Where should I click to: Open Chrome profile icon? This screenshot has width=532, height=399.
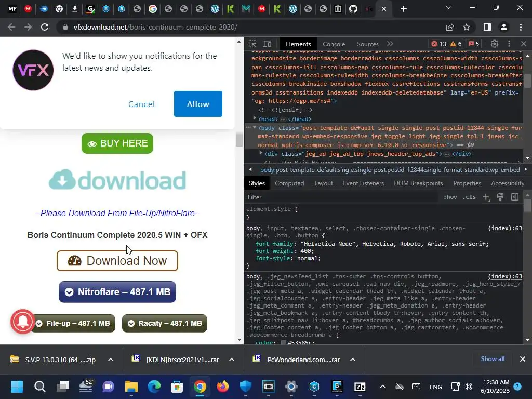click(x=504, y=27)
